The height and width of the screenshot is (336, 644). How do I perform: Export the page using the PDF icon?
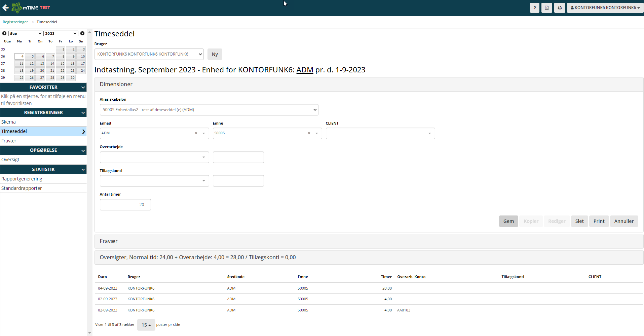[547, 7]
